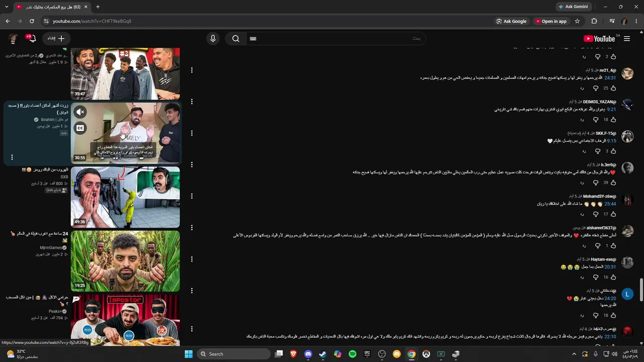The width and height of the screenshot is (644, 362).
Task: Like the comment by @Haytam-exe
Action: 613,277
